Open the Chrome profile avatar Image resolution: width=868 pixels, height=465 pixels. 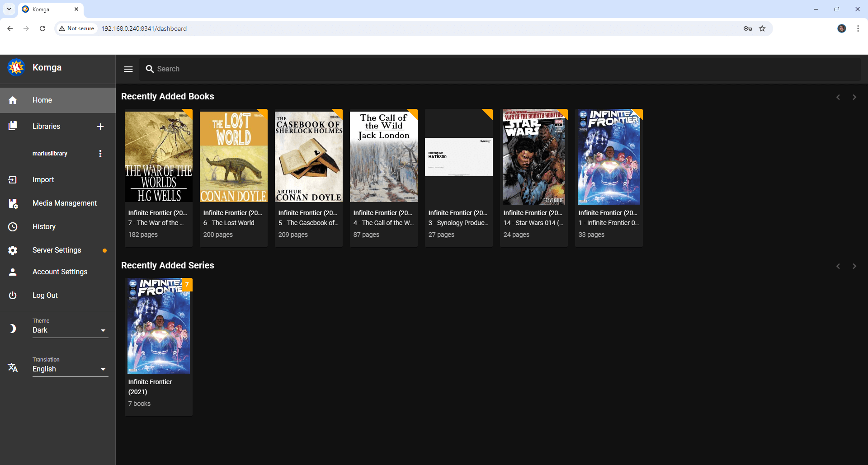[842, 28]
